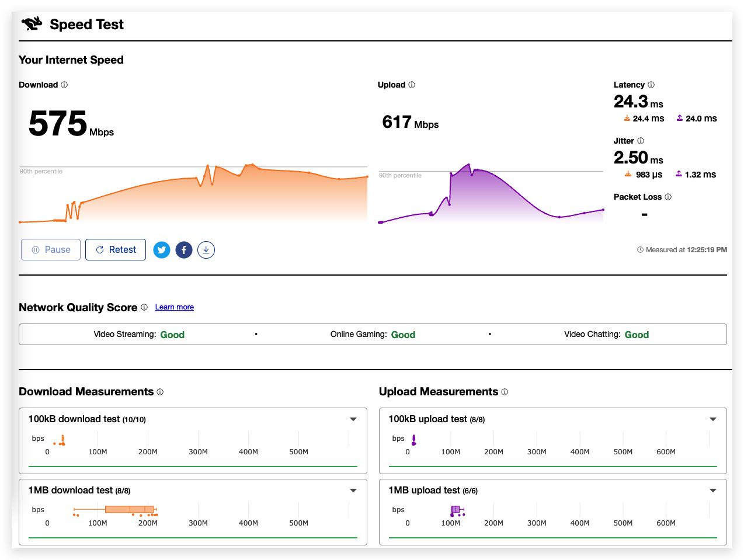
Task: Download the results with the download icon
Action: (206, 250)
